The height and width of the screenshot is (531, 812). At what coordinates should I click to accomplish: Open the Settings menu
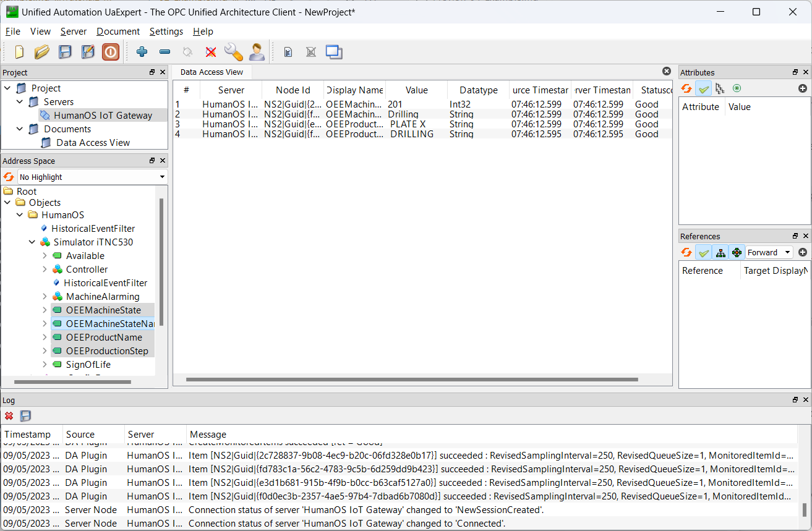coord(166,32)
